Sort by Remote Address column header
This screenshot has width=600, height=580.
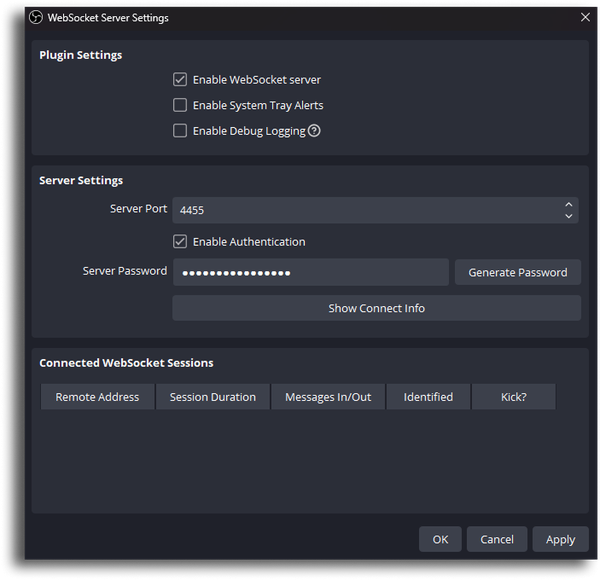point(98,397)
